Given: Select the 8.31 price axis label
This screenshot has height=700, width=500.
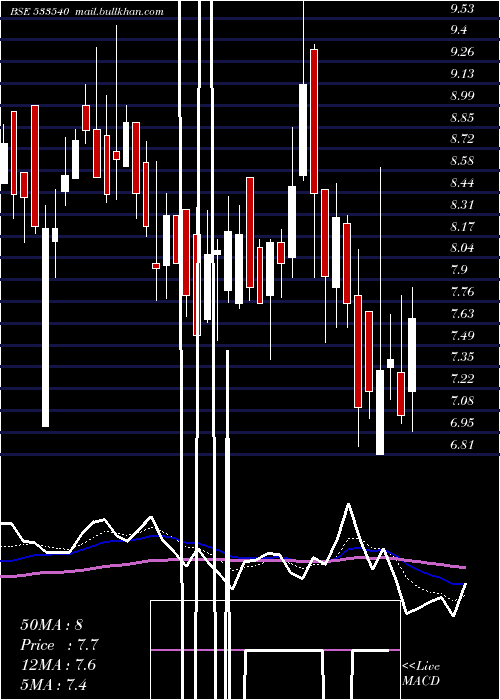Looking at the screenshot, I should coord(462,205).
